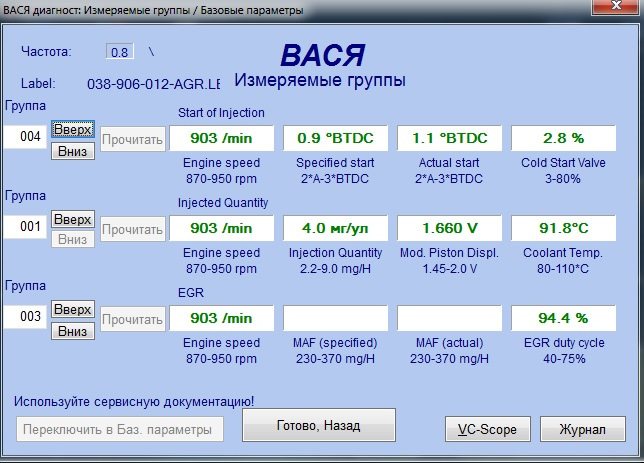The width and height of the screenshot is (644, 463).
Task: Click the 2.8 % Cold Start Valve value
Action: [564, 138]
